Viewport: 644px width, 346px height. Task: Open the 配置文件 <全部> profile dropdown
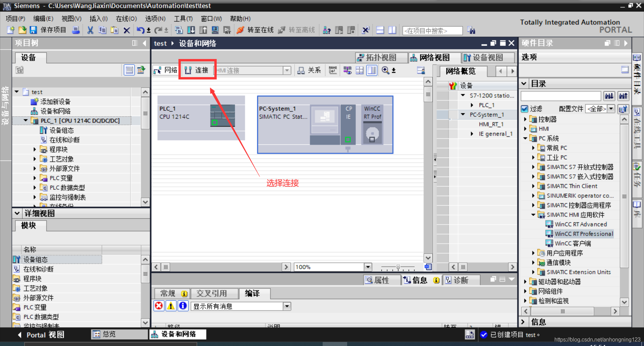point(611,109)
